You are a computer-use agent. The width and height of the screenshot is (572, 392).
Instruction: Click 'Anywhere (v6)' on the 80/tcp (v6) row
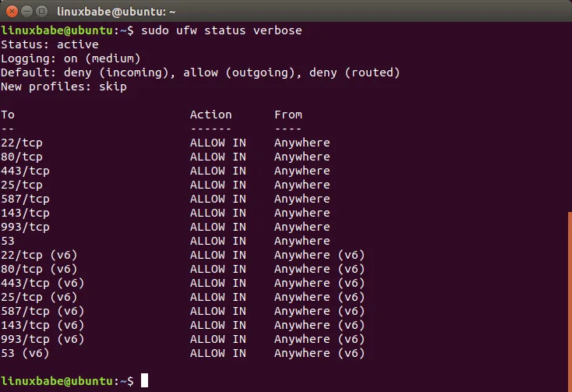tap(320, 269)
